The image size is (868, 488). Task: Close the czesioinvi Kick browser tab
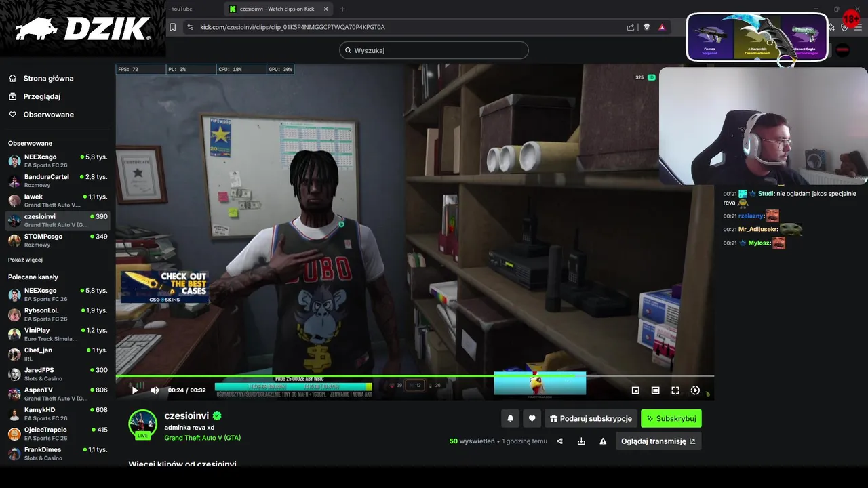coord(325,9)
